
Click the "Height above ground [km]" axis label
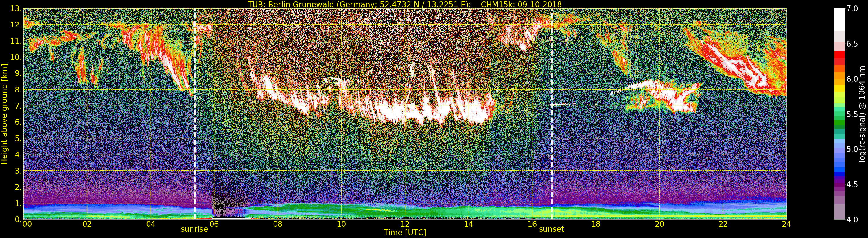point(4,114)
